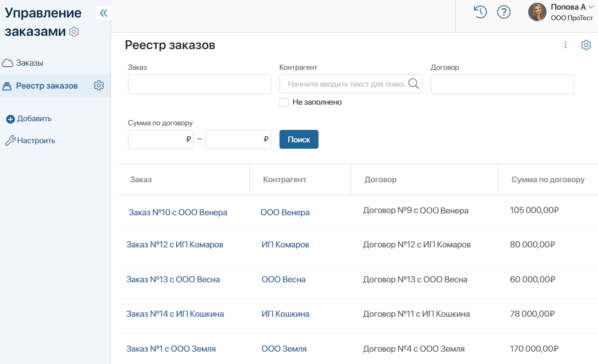Choose Добавить in the sidebar
Viewport: 598px width, 364px height.
tap(34, 118)
